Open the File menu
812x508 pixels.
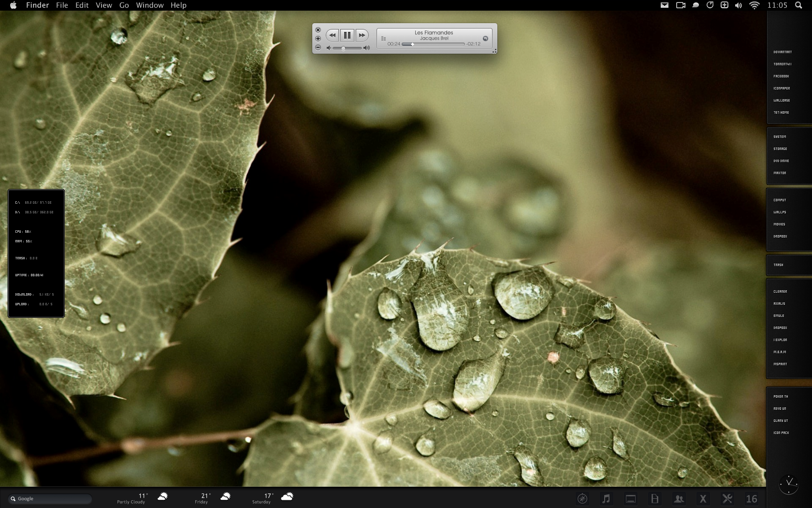62,5
